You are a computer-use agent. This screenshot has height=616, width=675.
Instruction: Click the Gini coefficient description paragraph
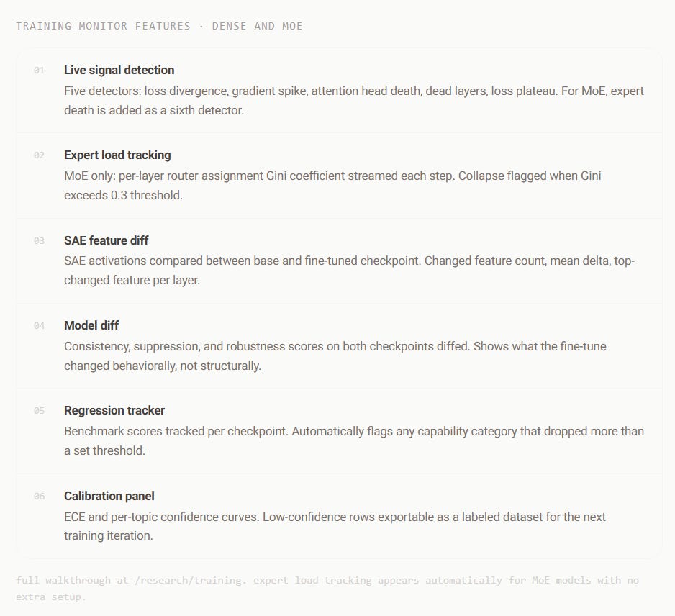click(x=332, y=186)
